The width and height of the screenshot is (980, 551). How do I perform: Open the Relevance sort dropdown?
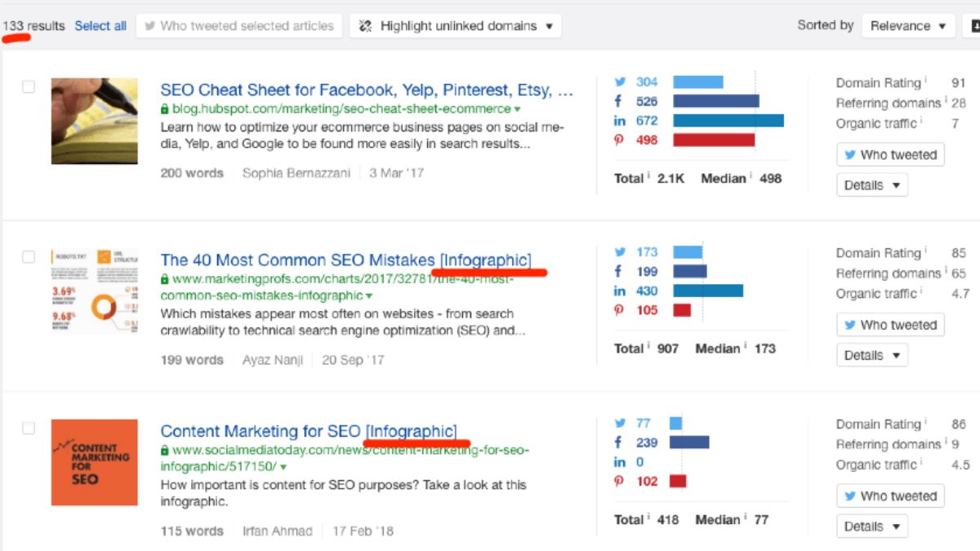click(x=908, y=26)
